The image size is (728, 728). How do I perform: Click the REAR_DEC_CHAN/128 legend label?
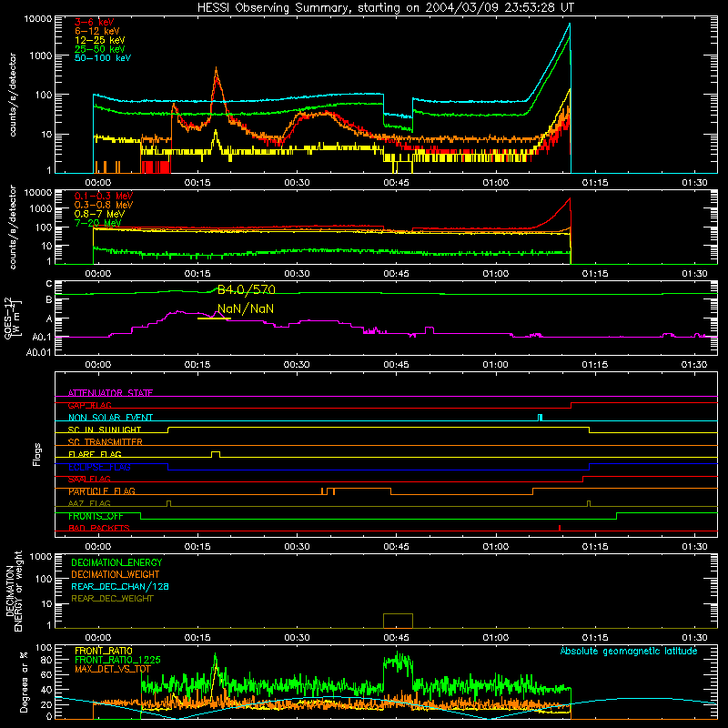(120, 586)
